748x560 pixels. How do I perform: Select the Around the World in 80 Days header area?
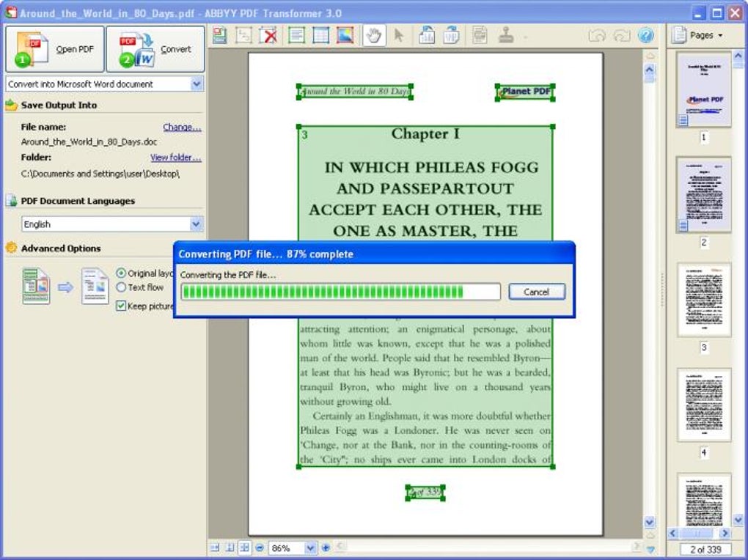click(355, 91)
